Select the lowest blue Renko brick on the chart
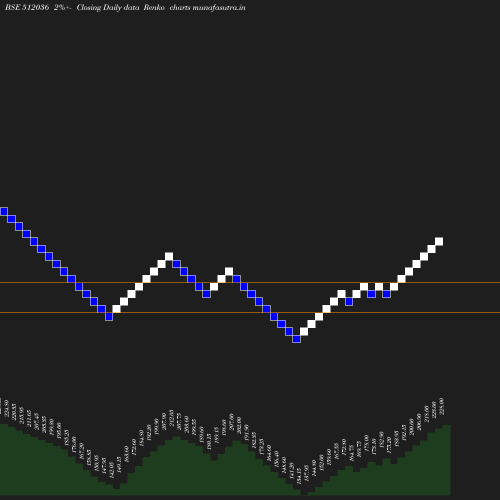 tap(296, 339)
